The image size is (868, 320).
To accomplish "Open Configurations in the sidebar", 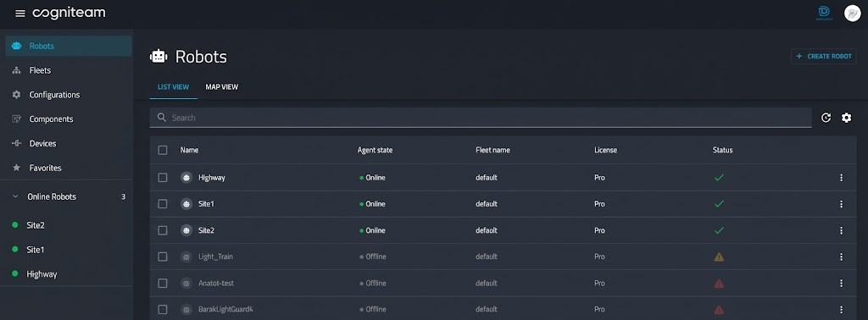I will [69, 95].
